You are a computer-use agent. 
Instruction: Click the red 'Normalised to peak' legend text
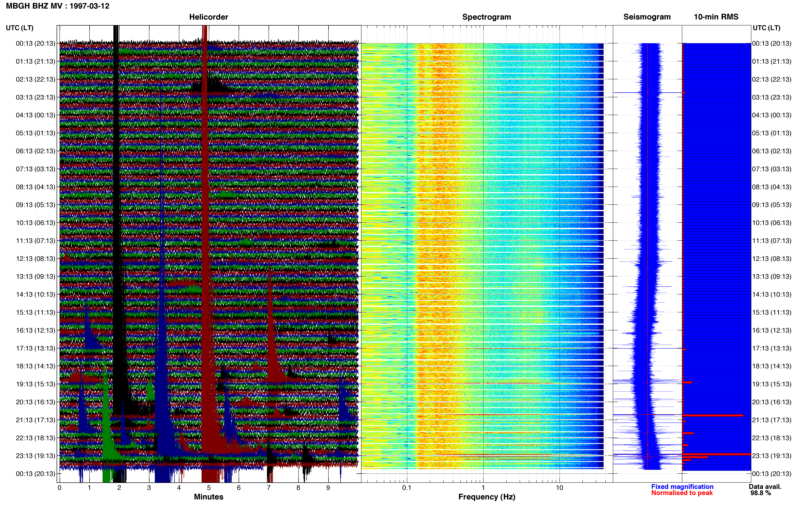[x=682, y=493]
